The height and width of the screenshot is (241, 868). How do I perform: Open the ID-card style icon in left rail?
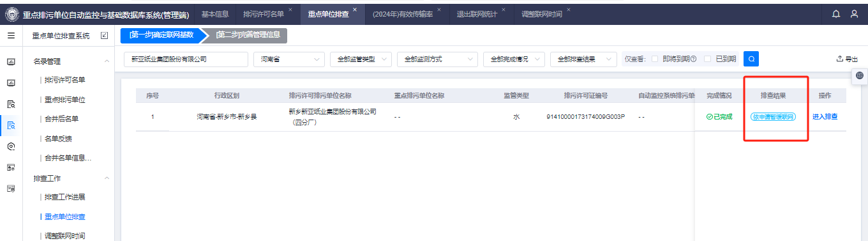coord(11,167)
